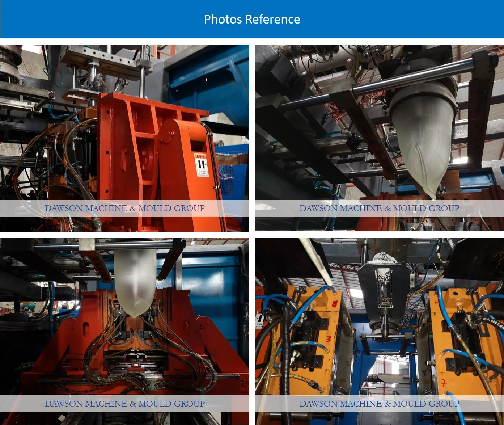
Task: Click the red number 7 on the mould
Action: coord(444,382)
